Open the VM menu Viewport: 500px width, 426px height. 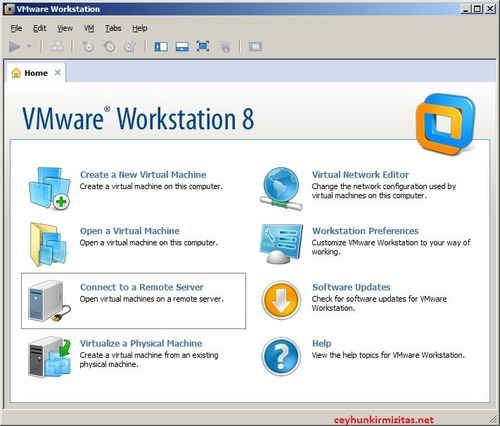[x=89, y=28]
